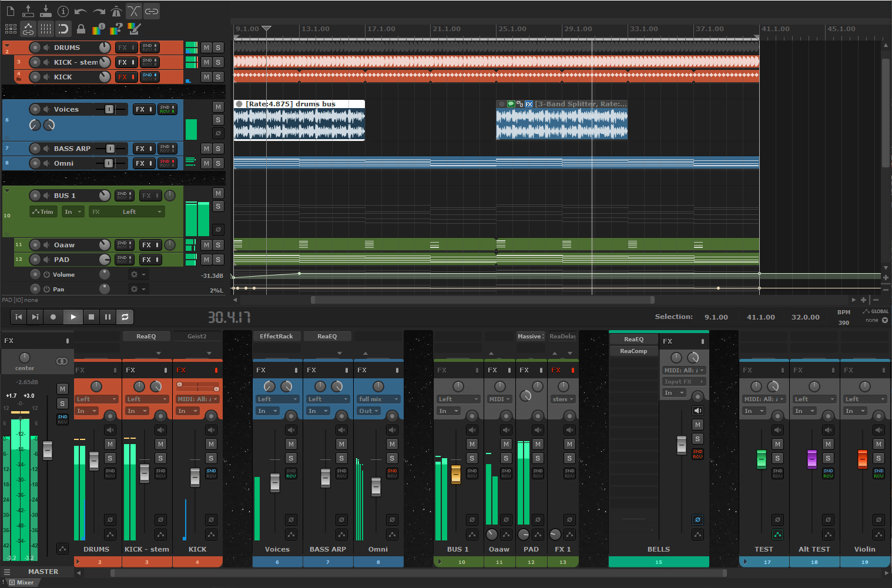Open Omni channel 'full mix' dropdown
Image resolution: width=892 pixels, height=588 pixels.
click(378, 399)
